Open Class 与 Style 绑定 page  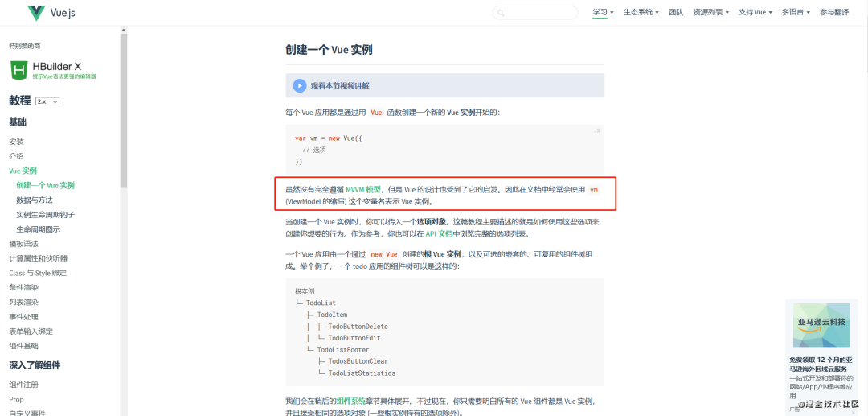(x=38, y=273)
